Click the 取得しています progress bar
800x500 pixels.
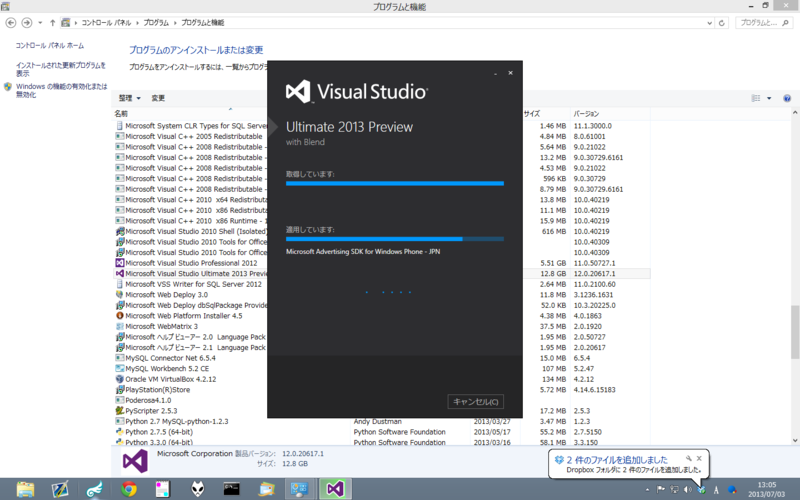(394, 183)
